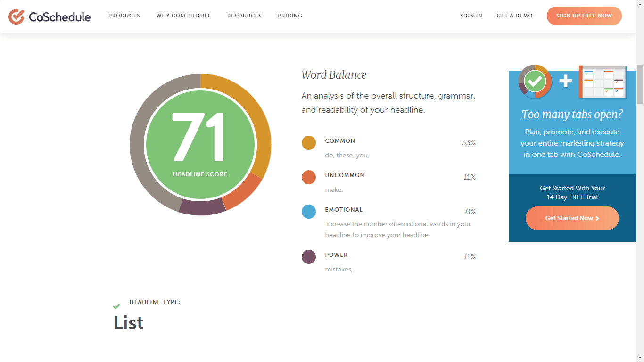Expand the Resources menu
644x362 pixels.
(244, 16)
